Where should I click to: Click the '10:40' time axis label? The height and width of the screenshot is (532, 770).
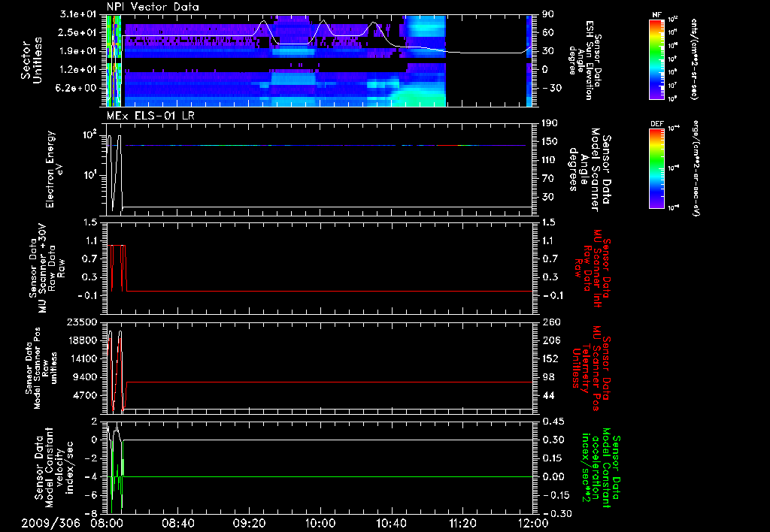[x=391, y=523]
